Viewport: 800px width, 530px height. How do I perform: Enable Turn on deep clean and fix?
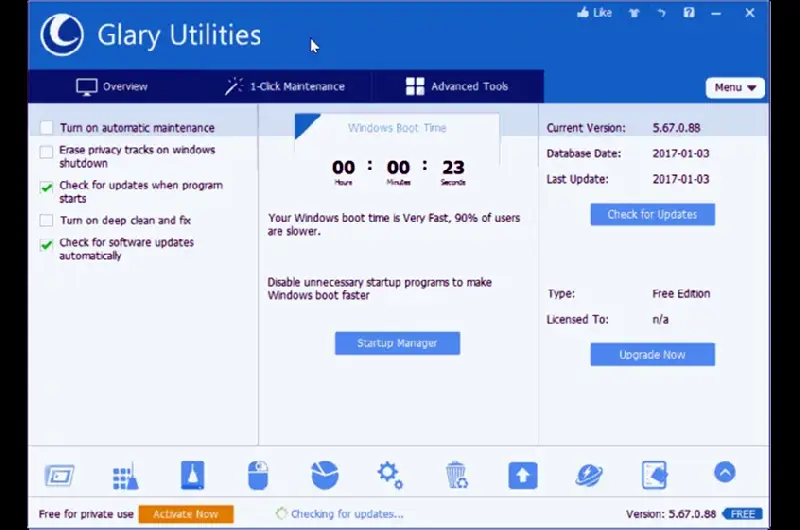tap(46, 220)
